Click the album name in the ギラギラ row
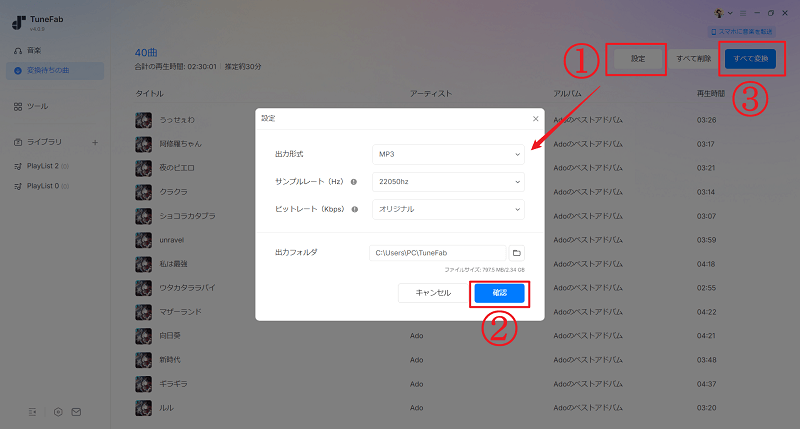800x429 pixels. pyautogui.click(x=588, y=384)
